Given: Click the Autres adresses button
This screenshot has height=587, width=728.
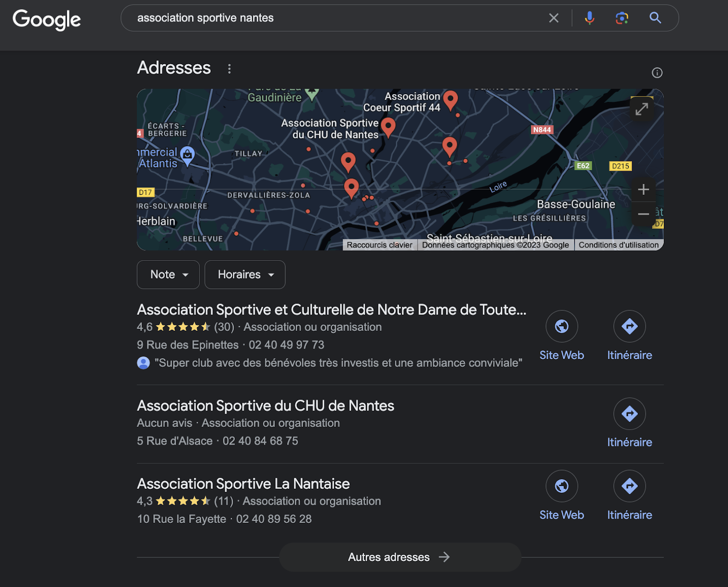Looking at the screenshot, I should coord(400,557).
